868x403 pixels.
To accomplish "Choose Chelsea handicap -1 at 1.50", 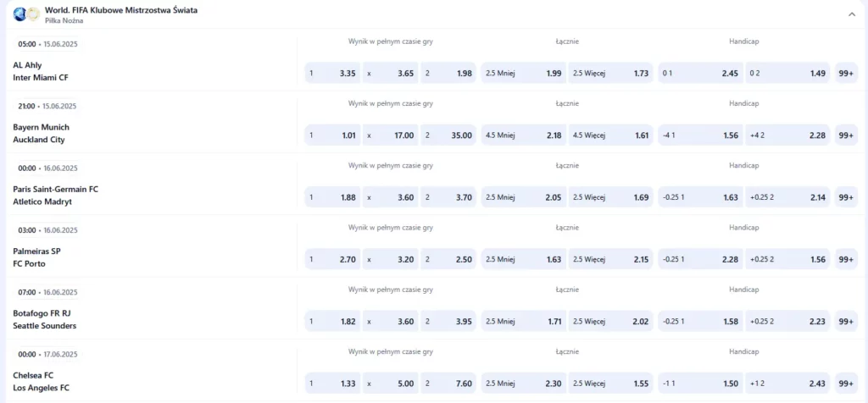I will [x=699, y=384].
